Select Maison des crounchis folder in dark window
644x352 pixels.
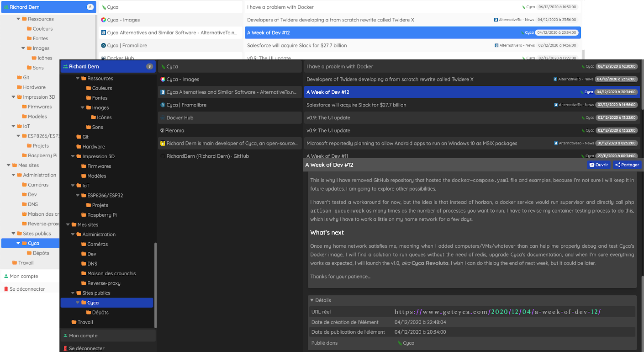pyautogui.click(x=107, y=273)
